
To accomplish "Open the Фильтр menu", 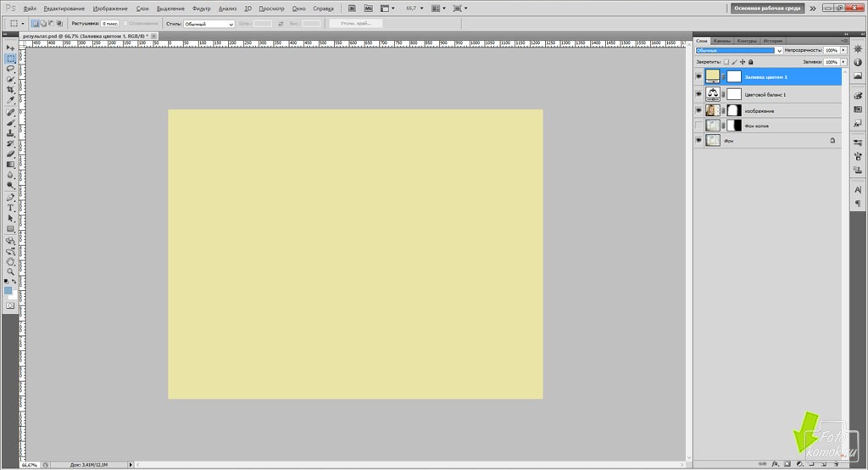I will pyautogui.click(x=202, y=8).
